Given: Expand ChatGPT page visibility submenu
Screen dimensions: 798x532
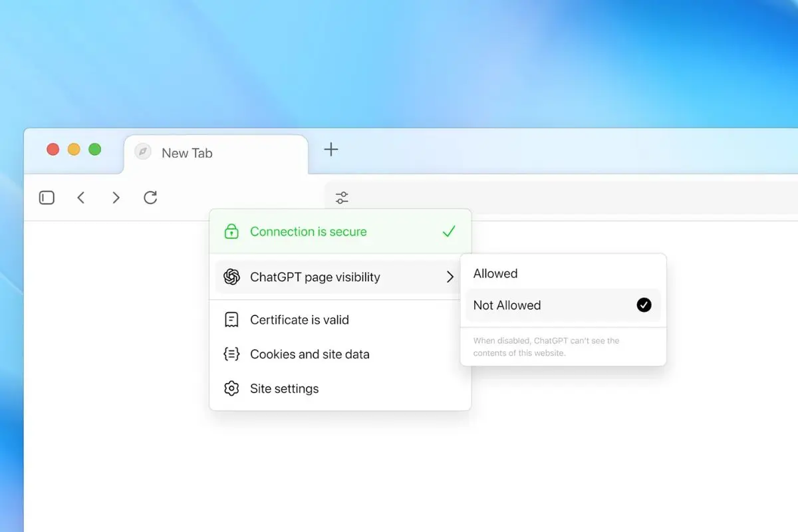Looking at the screenshot, I should pyautogui.click(x=315, y=277).
